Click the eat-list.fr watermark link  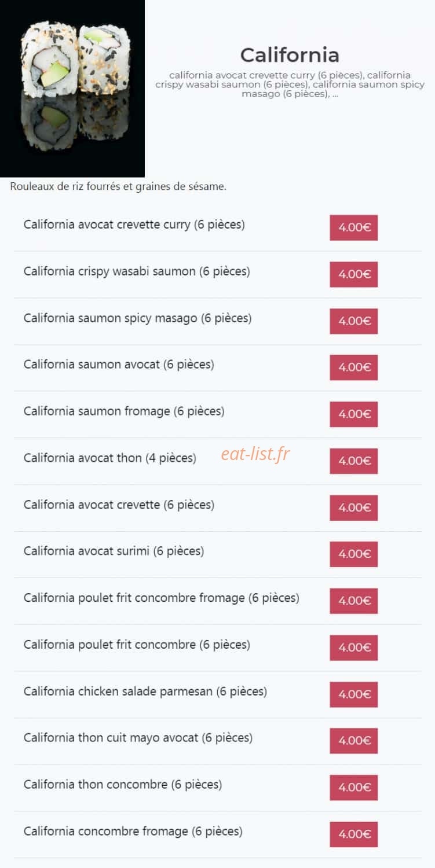point(255,454)
